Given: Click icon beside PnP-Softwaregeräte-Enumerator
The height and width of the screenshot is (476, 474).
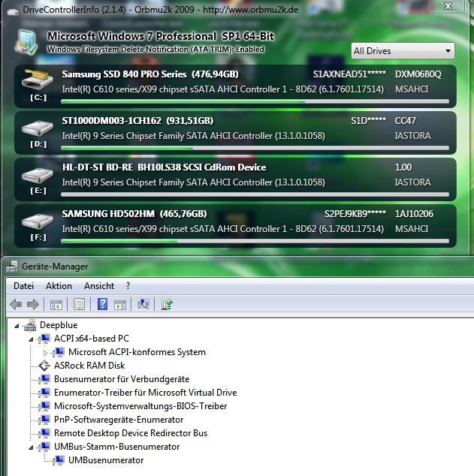Looking at the screenshot, I should click(x=44, y=420).
